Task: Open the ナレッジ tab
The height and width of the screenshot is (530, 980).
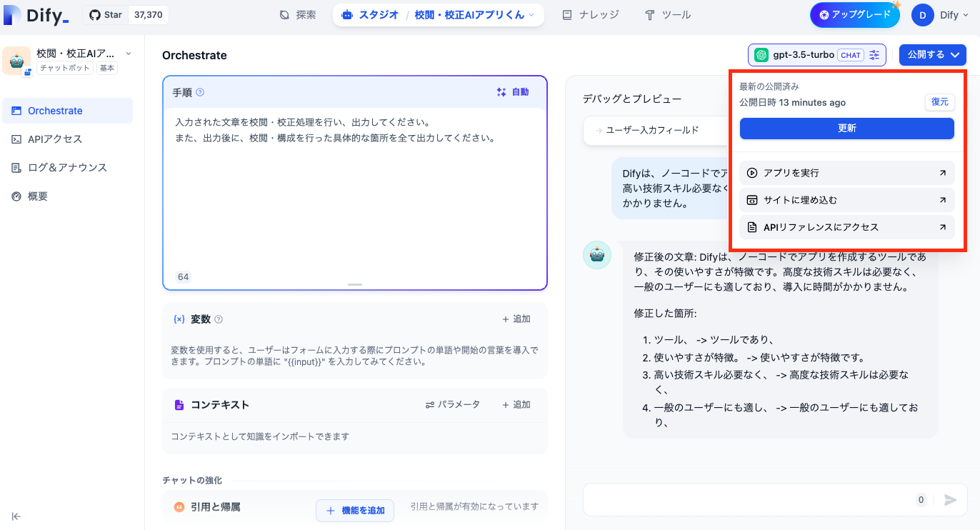Action: (x=590, y=14)
